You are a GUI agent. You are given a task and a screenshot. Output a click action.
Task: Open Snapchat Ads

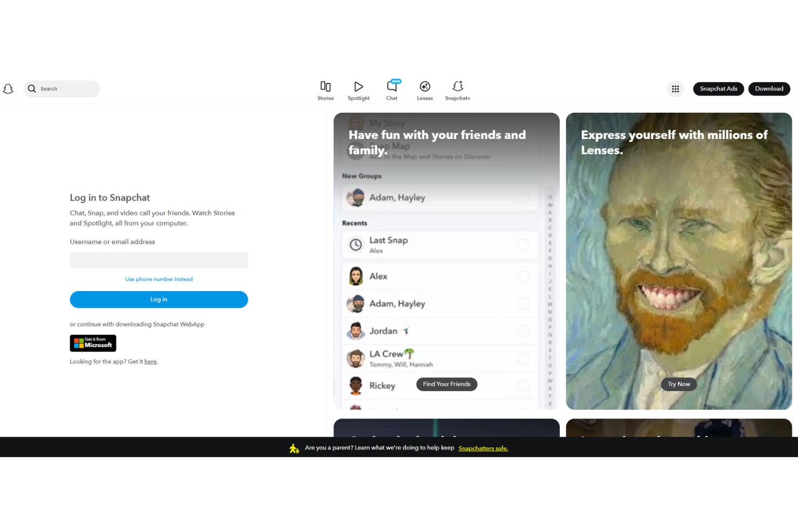click(x=718, y=88)
